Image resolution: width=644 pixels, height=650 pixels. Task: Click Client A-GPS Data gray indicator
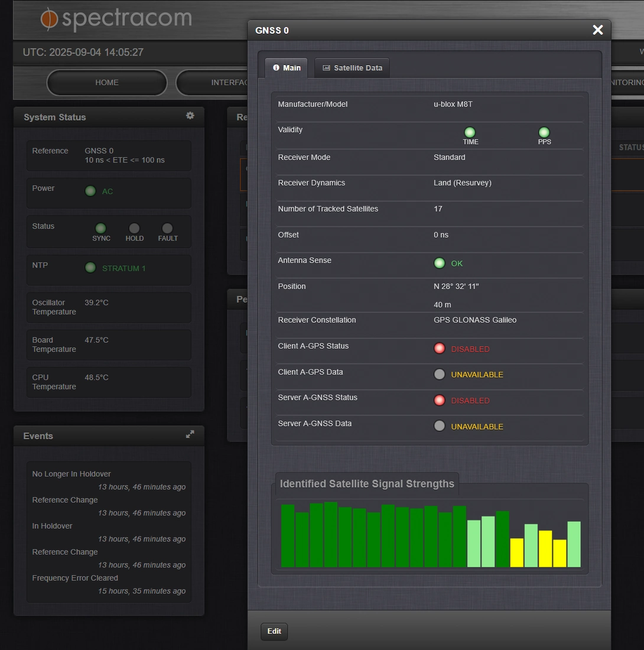[x=440, y=374]
